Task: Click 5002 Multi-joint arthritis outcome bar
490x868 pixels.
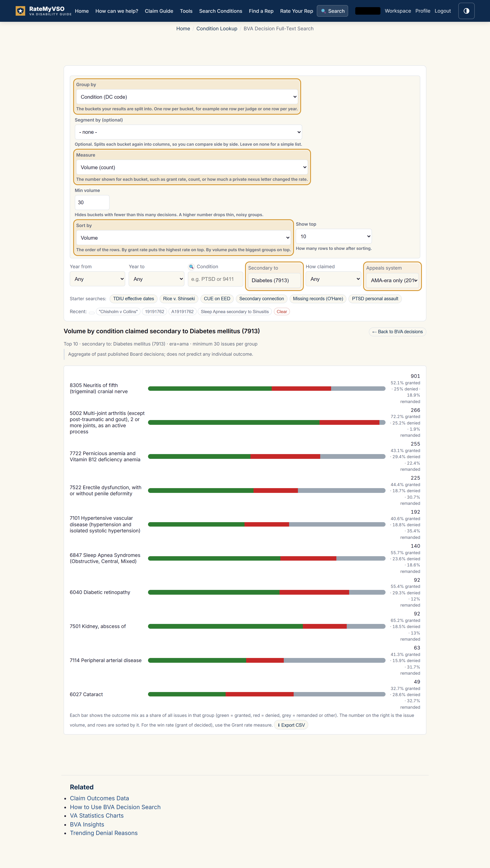Action: [x=267, y=423]
